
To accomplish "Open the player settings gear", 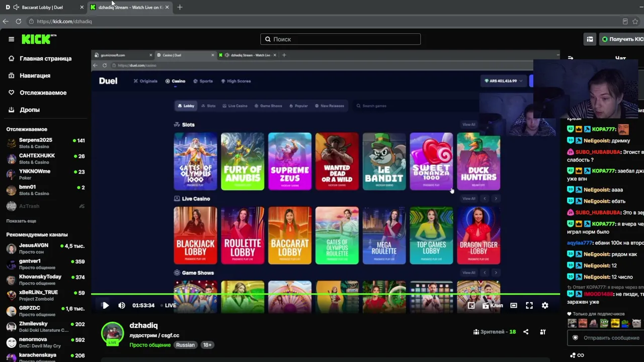I will 545,305.
